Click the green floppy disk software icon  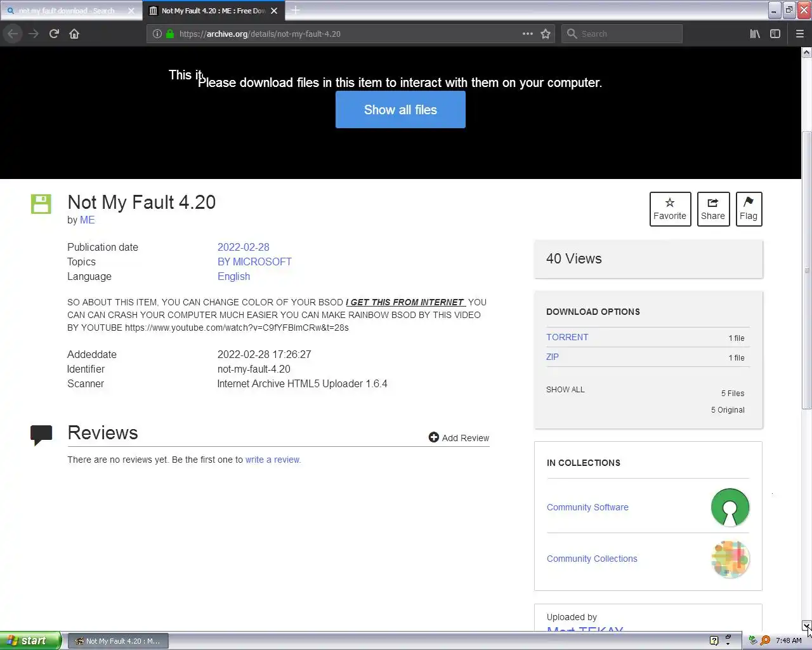click(41, 204)
